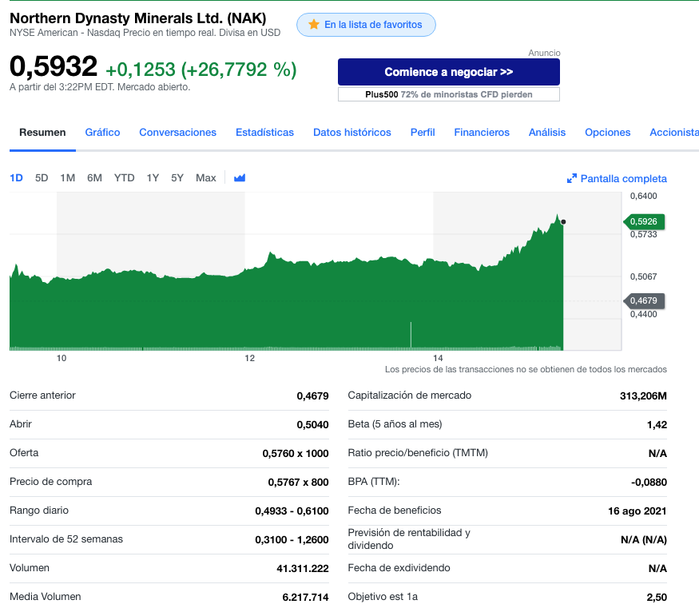Screen dimensions: 699x616
Task: Go to the Financieros tab
Action: [x=482, y=133]
